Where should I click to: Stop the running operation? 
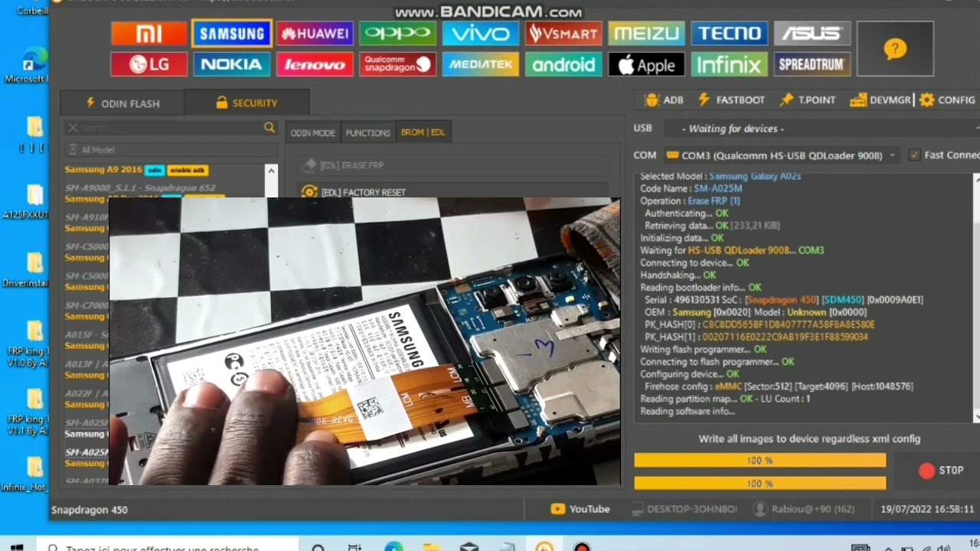942,471
